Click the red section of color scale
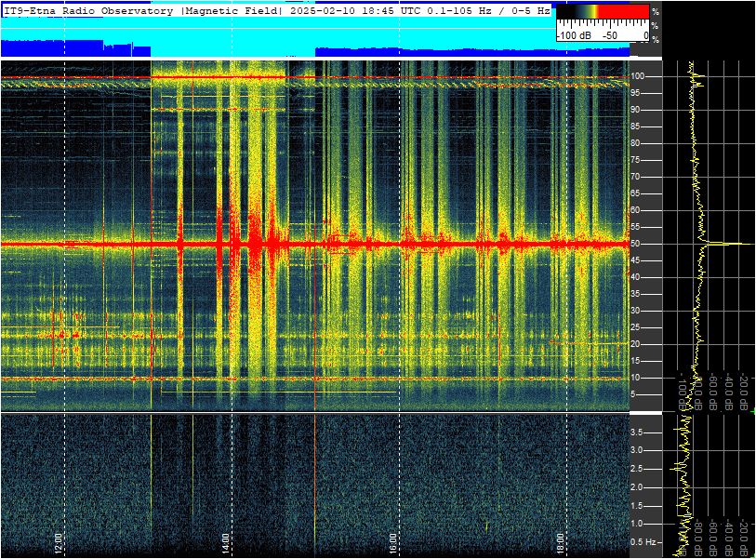The height and width of the screenshot is (559, 756). tap(624, 11)
